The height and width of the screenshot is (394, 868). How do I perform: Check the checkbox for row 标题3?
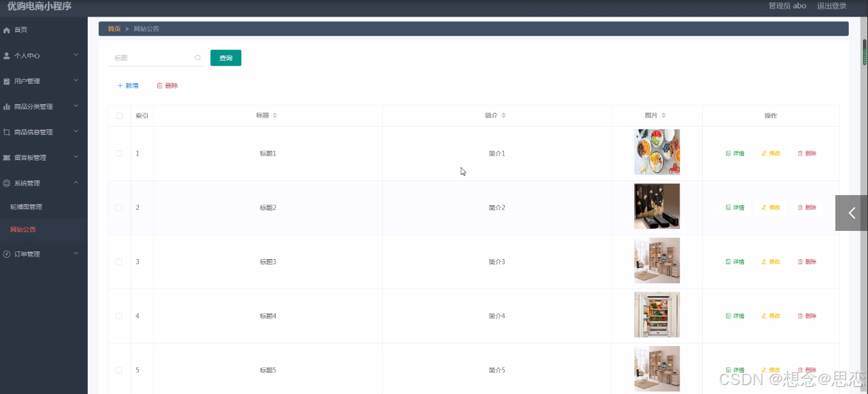[119, 262]
